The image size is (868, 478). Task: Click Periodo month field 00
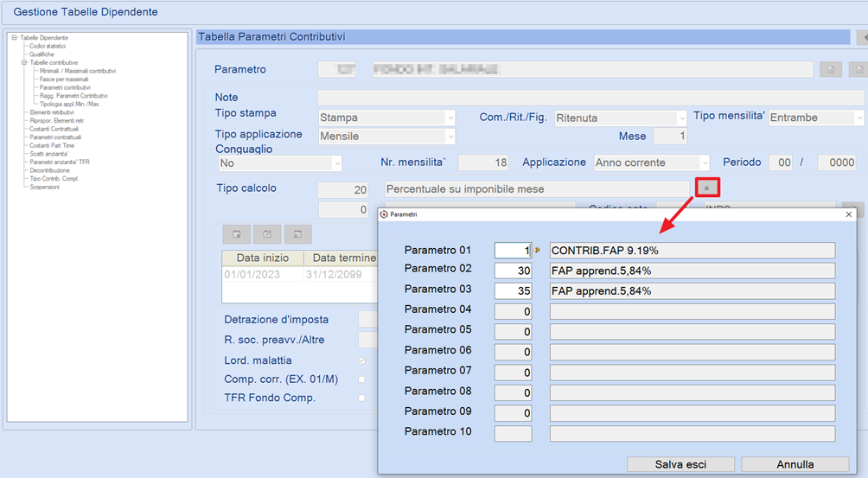[x=781, y=163]
